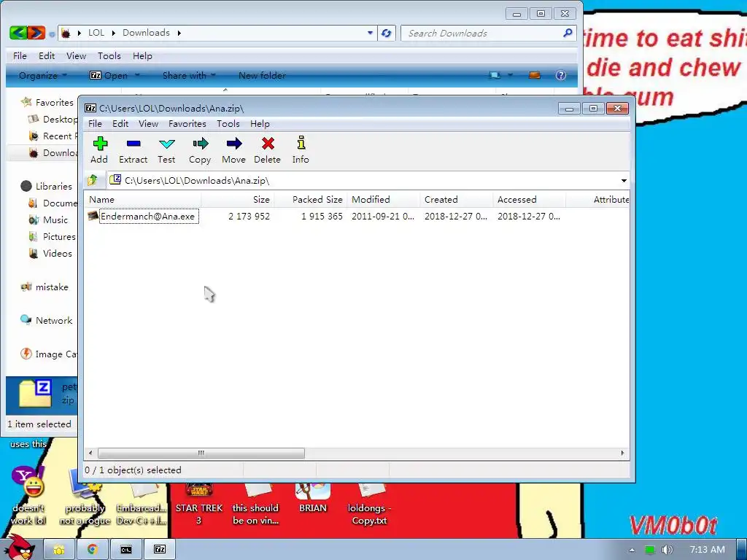This screenshot has width=747, height=560.
Task: Extract files with the Extract toolbar icon
Action: [x=133, y=150]
